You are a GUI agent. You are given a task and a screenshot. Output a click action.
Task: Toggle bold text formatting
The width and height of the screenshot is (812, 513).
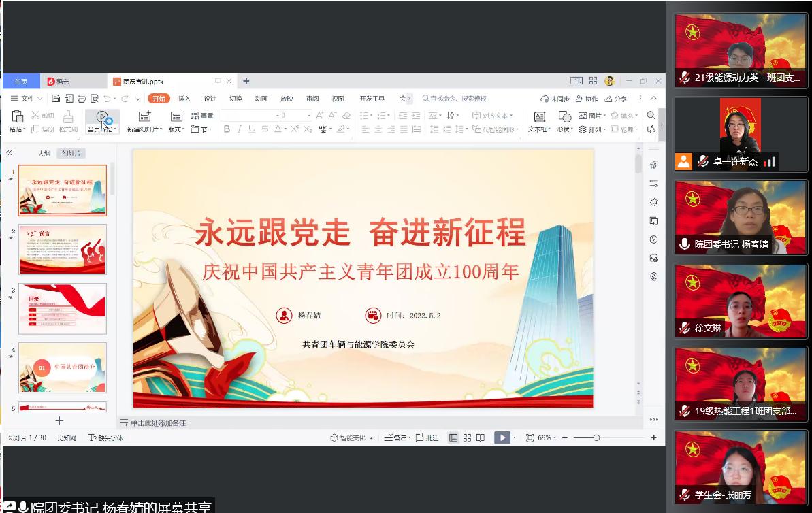[227, 129]
